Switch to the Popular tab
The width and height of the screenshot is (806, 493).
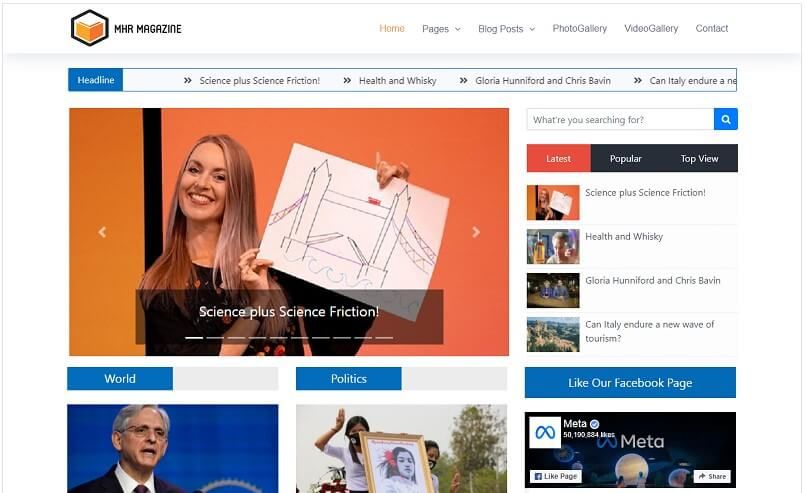click(x=626, y=158)
